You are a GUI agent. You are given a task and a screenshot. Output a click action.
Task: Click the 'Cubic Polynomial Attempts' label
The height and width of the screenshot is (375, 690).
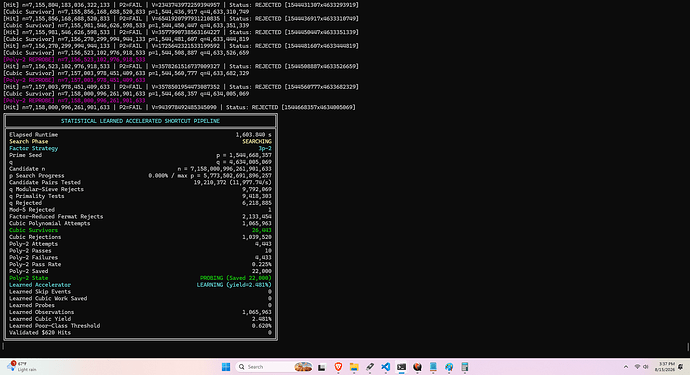[x=50, y=224]
